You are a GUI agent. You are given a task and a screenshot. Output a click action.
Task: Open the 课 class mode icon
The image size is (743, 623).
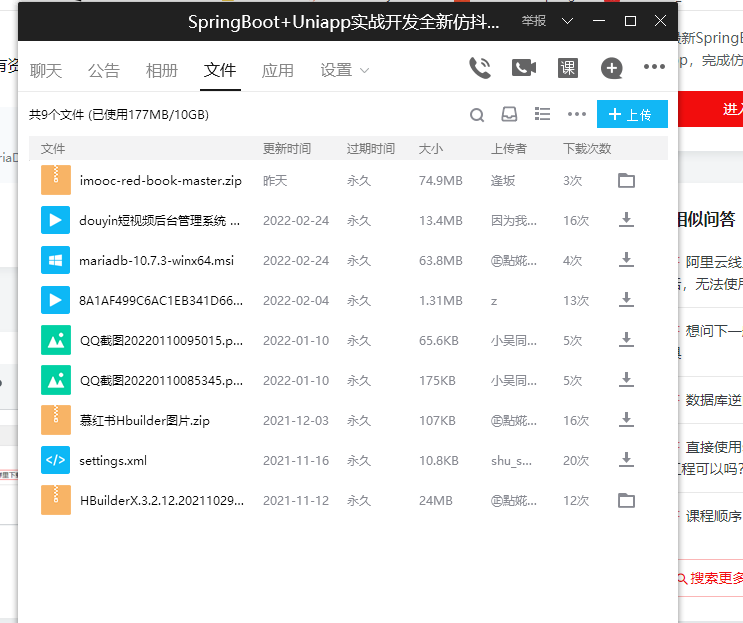[x=567, y=68]
